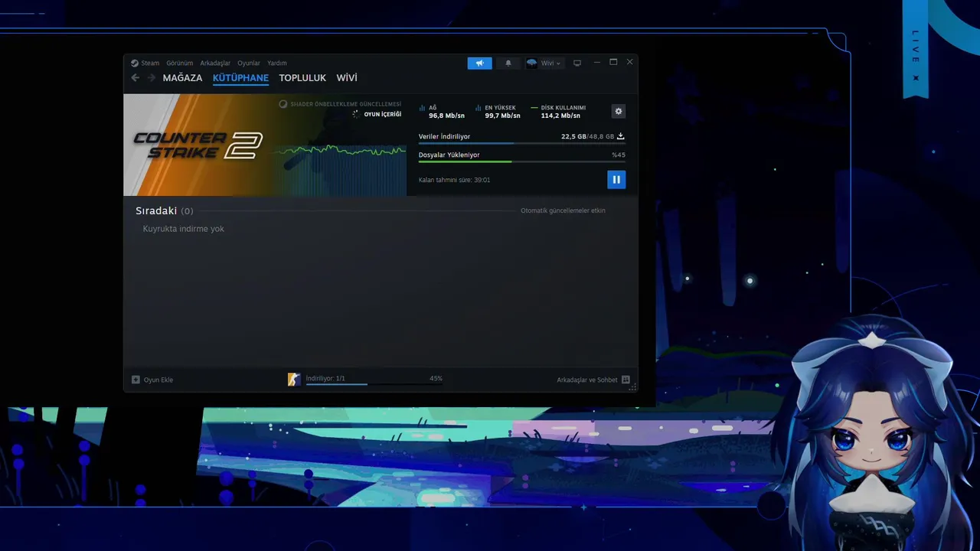Click the Steam logo icon
The height and width of the screenshot is (551, 980).
[135, 63]
